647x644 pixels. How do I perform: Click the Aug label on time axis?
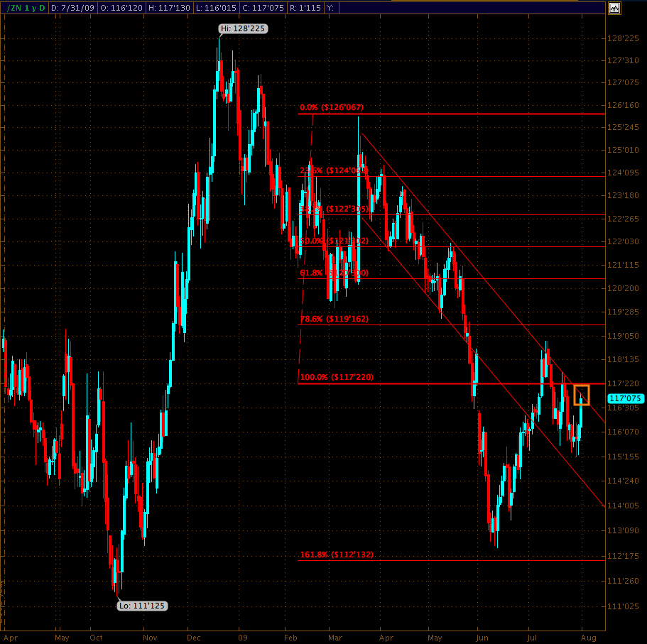588,638
